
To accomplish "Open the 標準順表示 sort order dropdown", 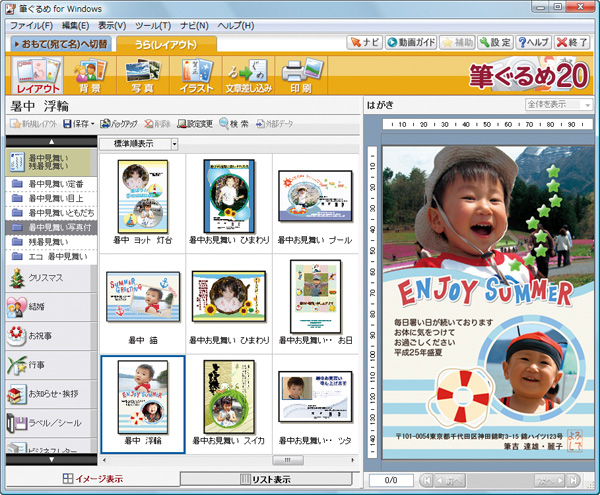I will (174, 144).
